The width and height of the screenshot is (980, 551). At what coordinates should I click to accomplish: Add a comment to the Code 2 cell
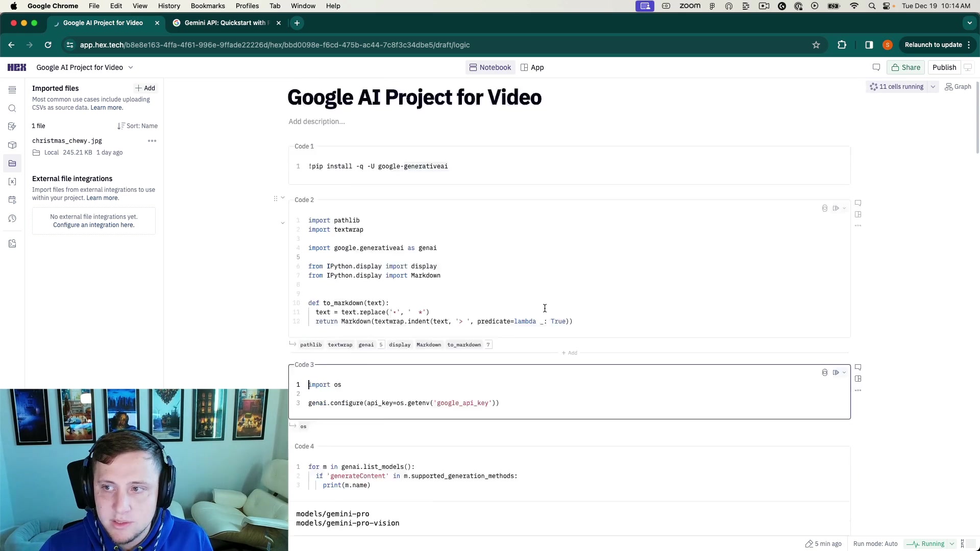point(858,203)
